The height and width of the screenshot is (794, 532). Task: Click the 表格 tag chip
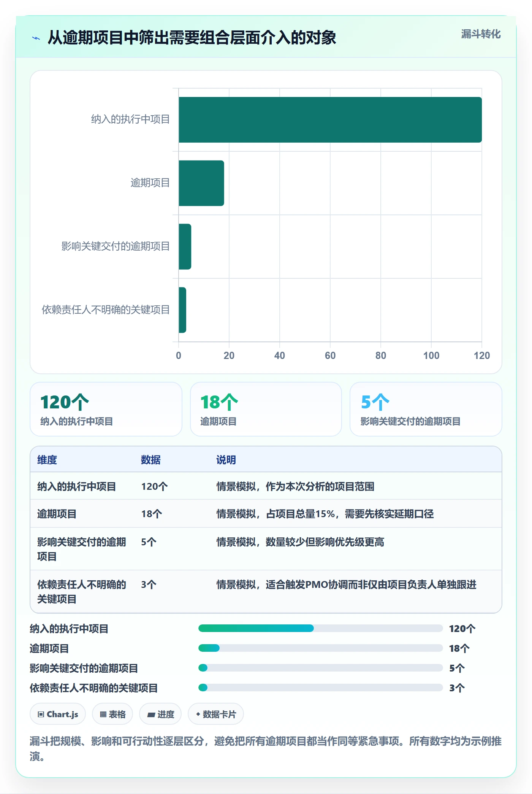[x=112, y=714]
